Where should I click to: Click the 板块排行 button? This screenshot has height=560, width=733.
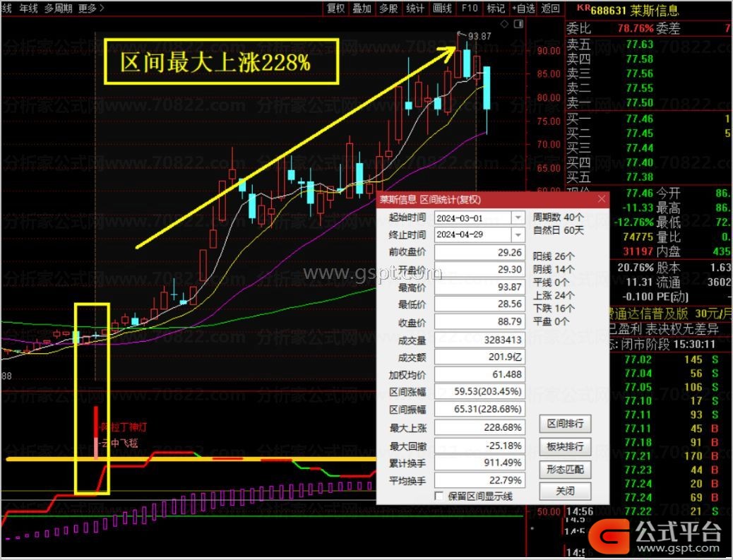click(565, 446)
